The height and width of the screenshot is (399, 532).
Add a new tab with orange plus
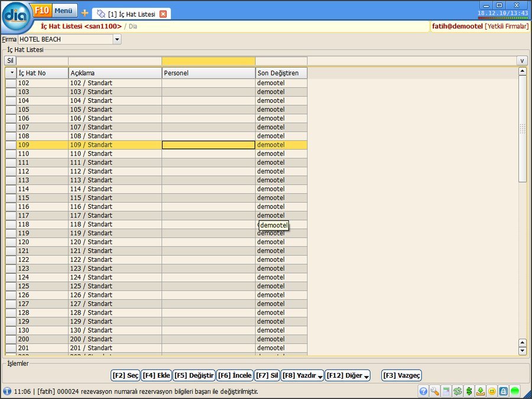85,13
